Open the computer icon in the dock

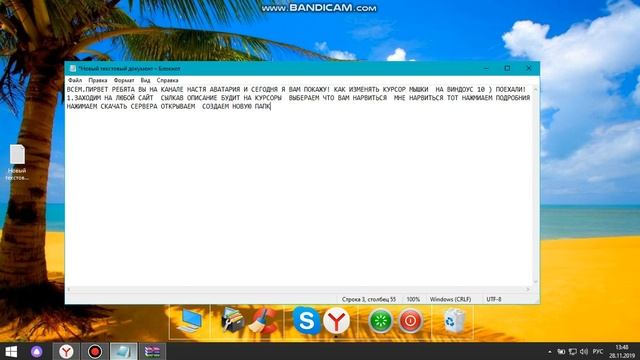coord(190,321)
